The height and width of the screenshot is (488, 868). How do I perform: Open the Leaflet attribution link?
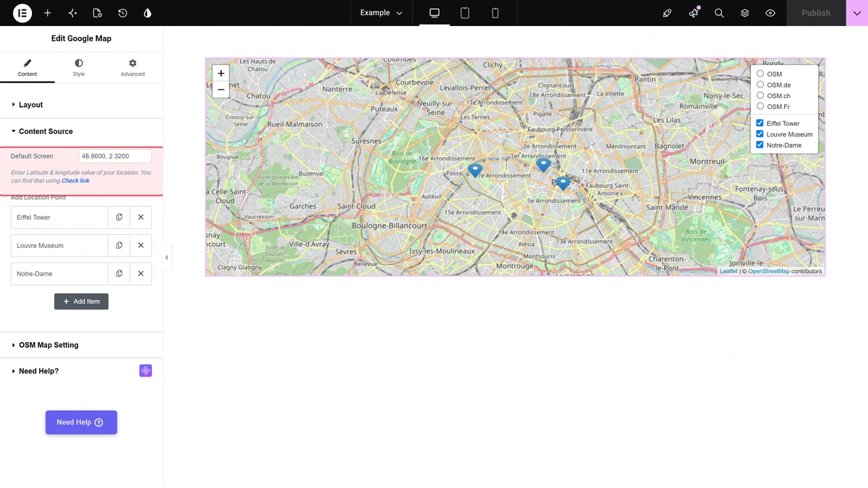728,271
